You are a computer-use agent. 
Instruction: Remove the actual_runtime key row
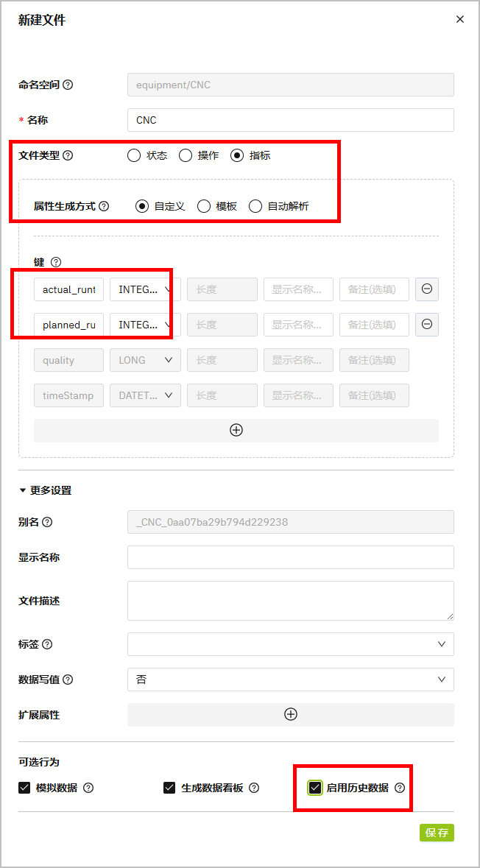pos(427,289)
